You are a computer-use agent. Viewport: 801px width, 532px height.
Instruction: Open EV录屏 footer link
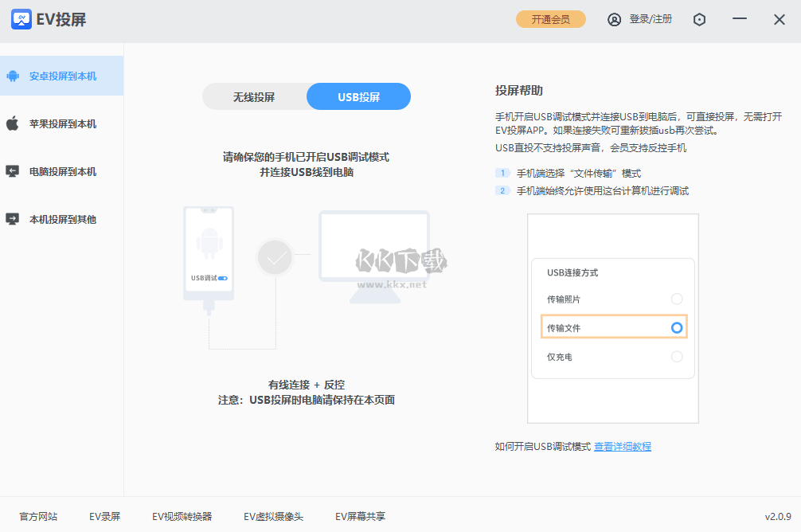click(105, 517)
